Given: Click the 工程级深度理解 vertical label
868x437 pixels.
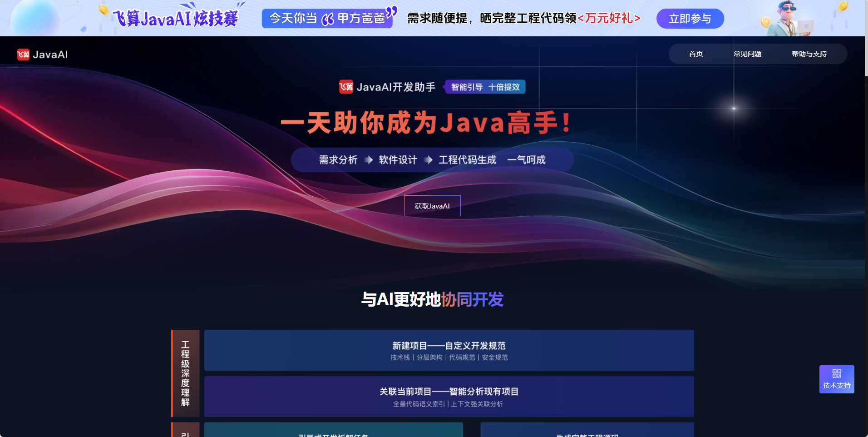Looking at the screenshot, I should [x=185, y=373].
